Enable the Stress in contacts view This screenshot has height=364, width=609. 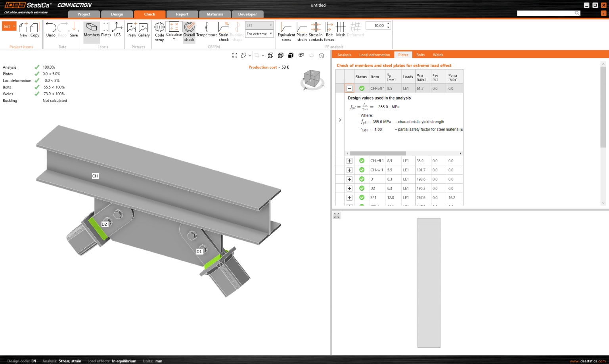tap(316, 31)
